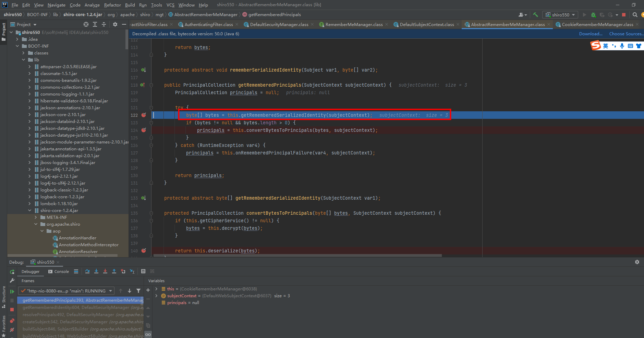Image resolution: width=644 pixels, height=338 pixels.
Task: Click the Expand All icon in Project panel
Action: [x=95, y=24]
